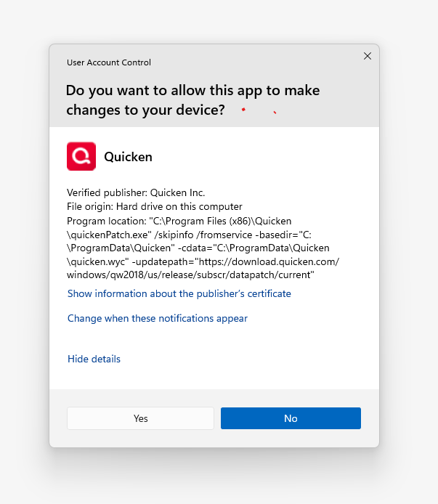
Task: Click File origin: Hard drive line
Action: click(155, 206)
